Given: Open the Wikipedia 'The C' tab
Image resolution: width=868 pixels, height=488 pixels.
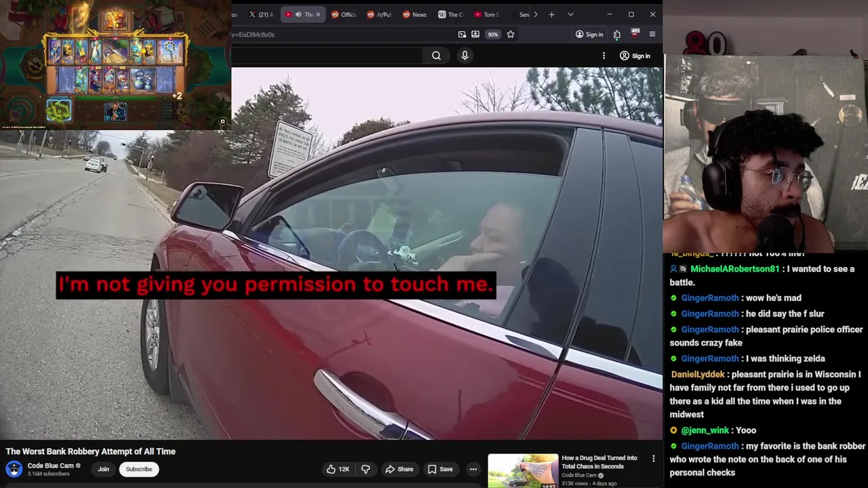Looking at the screenshot, I should (x=451, y=14).
